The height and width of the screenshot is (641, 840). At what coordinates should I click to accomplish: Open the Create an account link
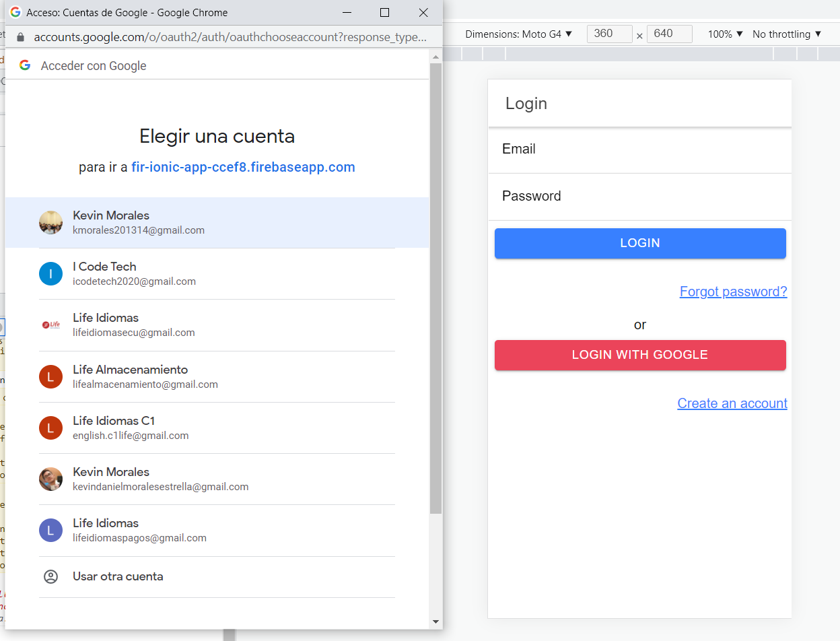tap(732, 403)
